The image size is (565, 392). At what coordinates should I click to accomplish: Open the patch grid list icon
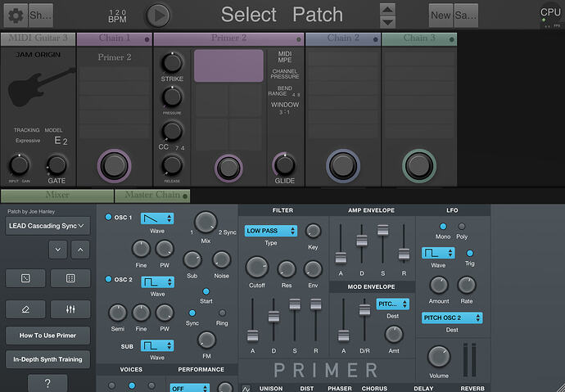coord(70,278)
